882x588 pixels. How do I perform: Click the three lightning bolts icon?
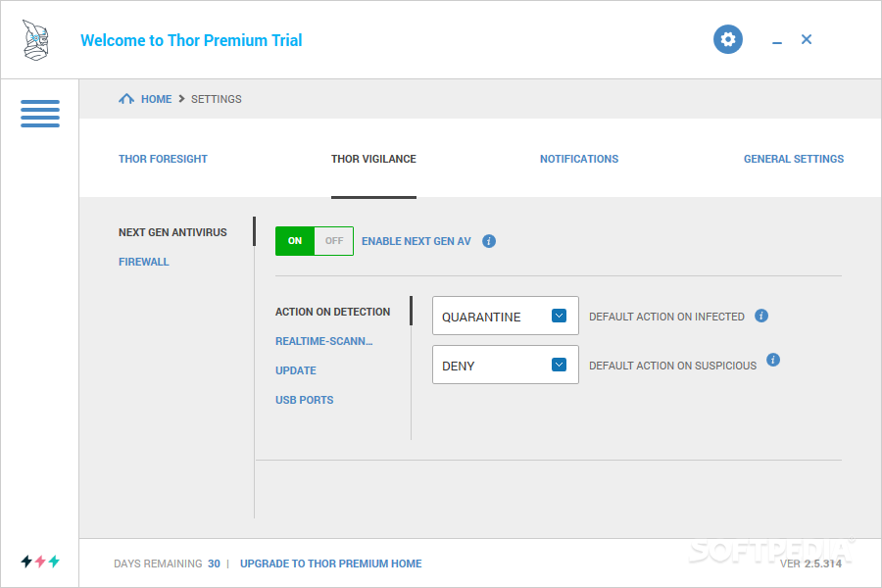tap(40, 561)
